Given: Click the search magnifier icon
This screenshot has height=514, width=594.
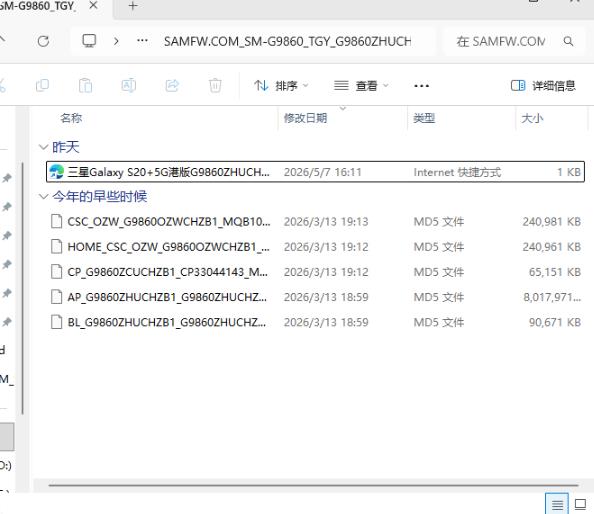Looking at the screenshot, I should [x=568, y=41].
